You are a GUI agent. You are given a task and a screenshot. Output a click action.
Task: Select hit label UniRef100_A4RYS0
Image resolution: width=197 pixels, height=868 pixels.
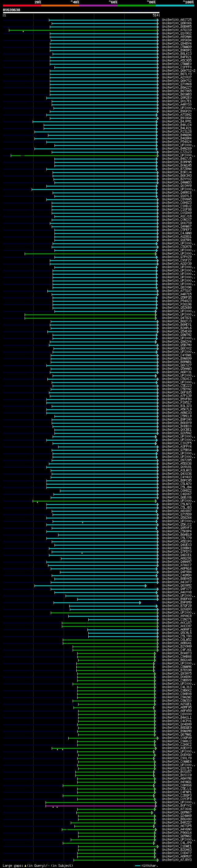coord(176,104)
